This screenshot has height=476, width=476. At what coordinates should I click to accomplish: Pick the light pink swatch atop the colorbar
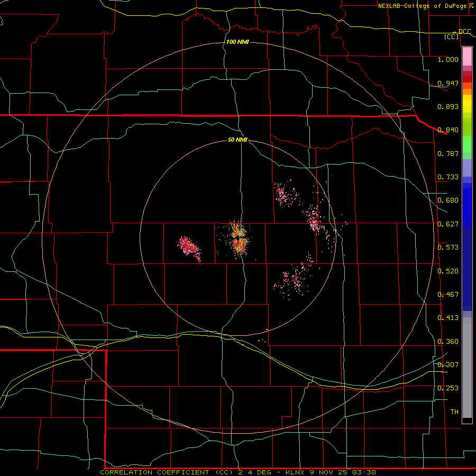click(467, 57)
